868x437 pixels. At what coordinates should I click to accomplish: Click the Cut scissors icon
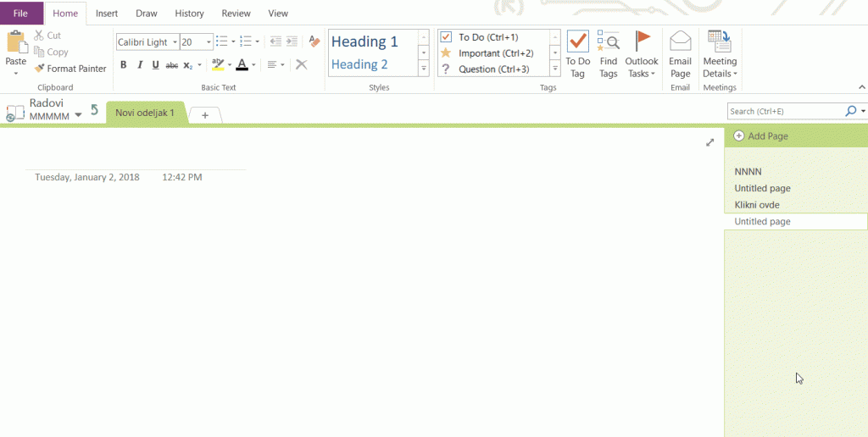39,36
